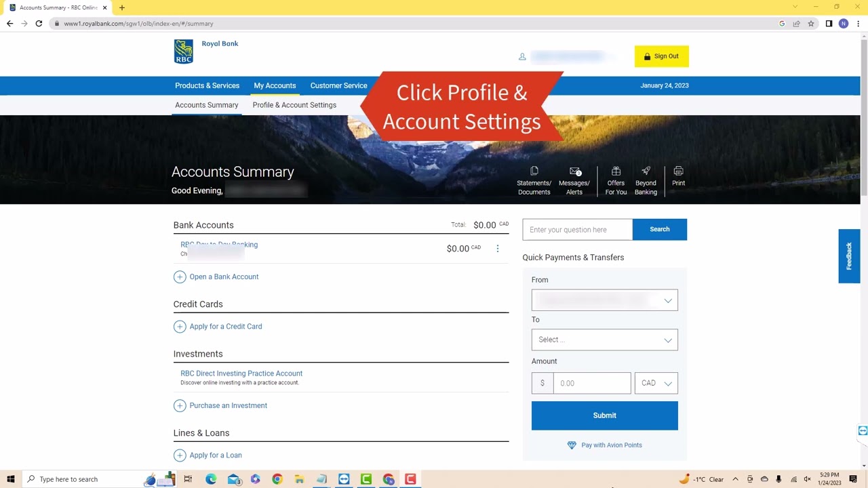Click the Amount input field
Screen dimensions: 868x488
[x=592, y=383]
